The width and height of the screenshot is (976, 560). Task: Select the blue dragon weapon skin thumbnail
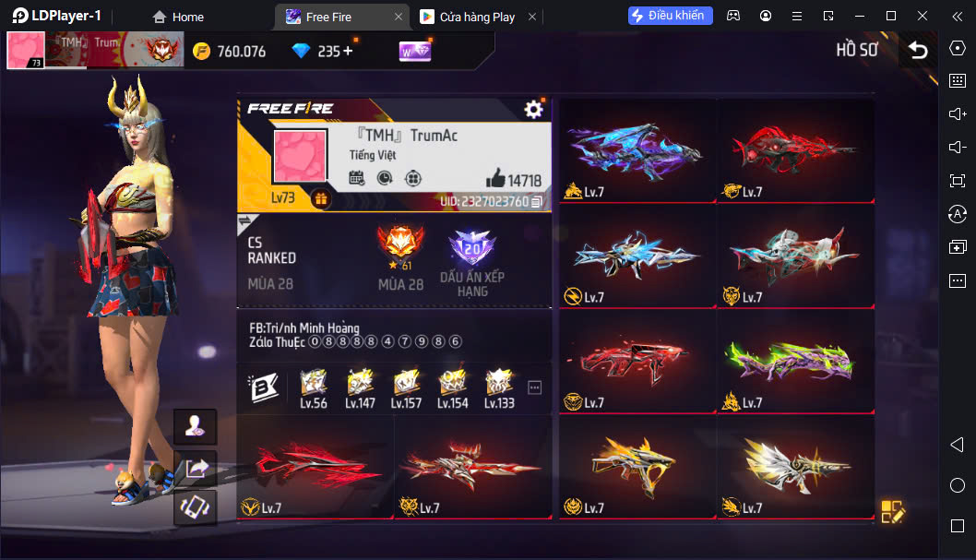click(637, 150)
